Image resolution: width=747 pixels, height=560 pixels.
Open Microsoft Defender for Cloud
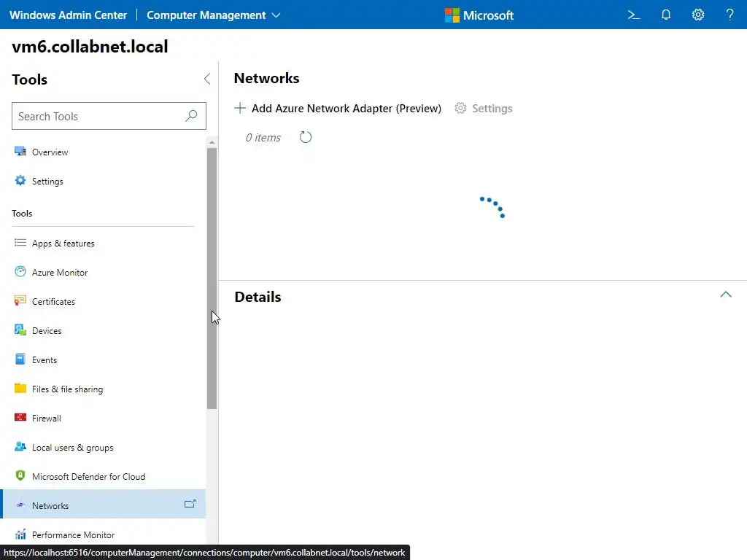point(88,477)
